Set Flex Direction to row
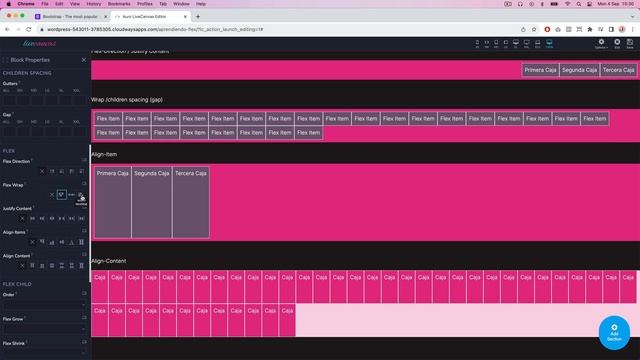The width and height of the screenshot is (640, 360). point(52,171)
